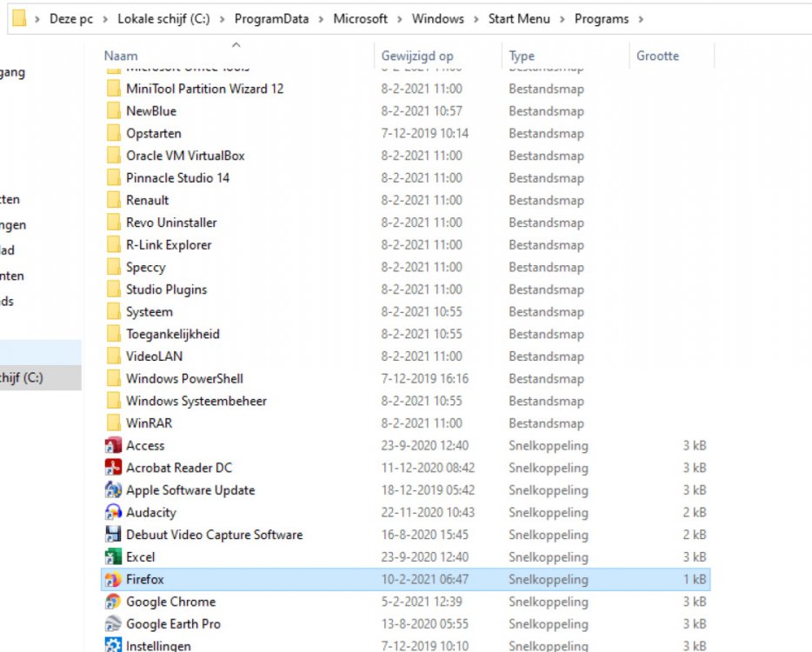Click the Acrobat Reader DC icon
This screenshot has width=812, height=652.
113,468
